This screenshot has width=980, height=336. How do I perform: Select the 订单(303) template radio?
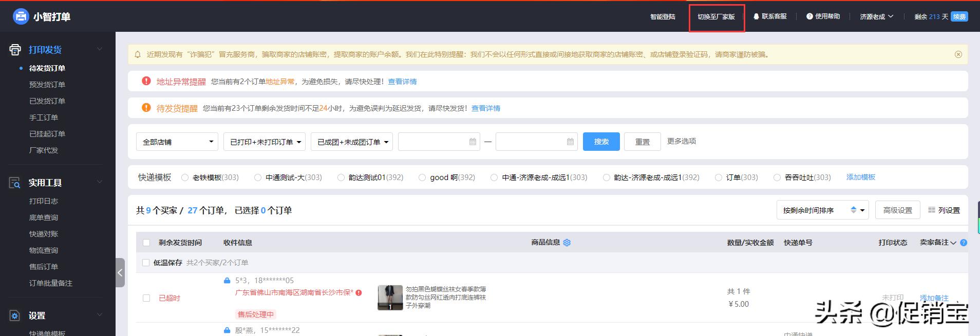click(719, 177)
